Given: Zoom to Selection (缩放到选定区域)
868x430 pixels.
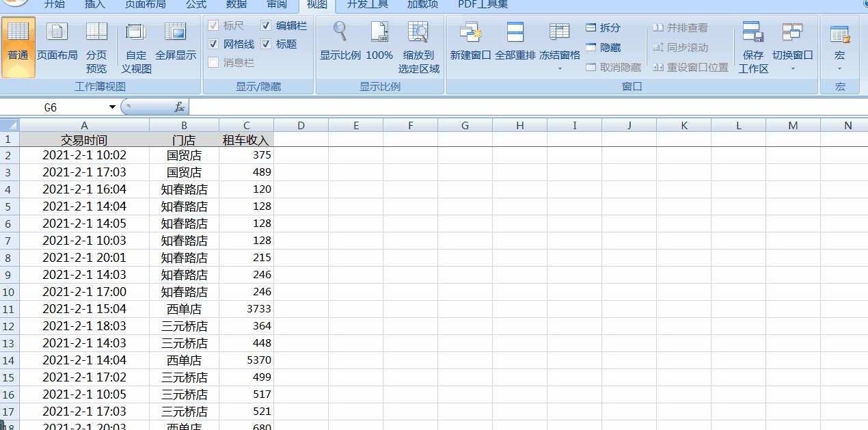Looking at the screenshot, I should [418, 41].
